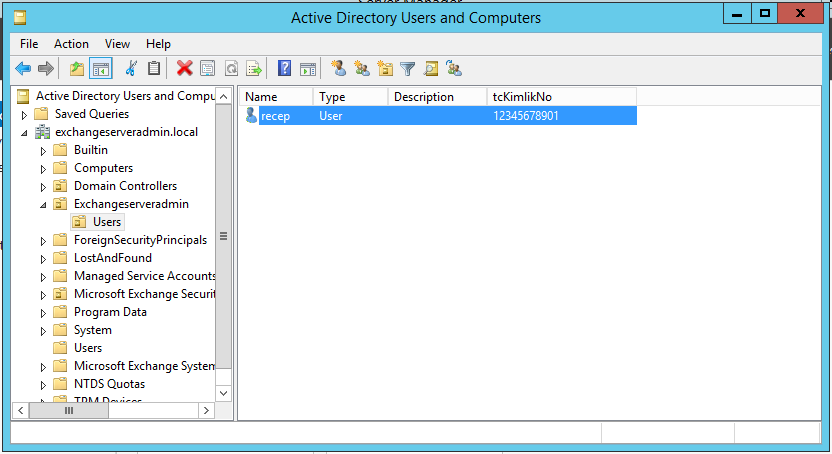Collapse the Exchangeserveradmin OU
This screenshot has height=454, width=832.
44,205
